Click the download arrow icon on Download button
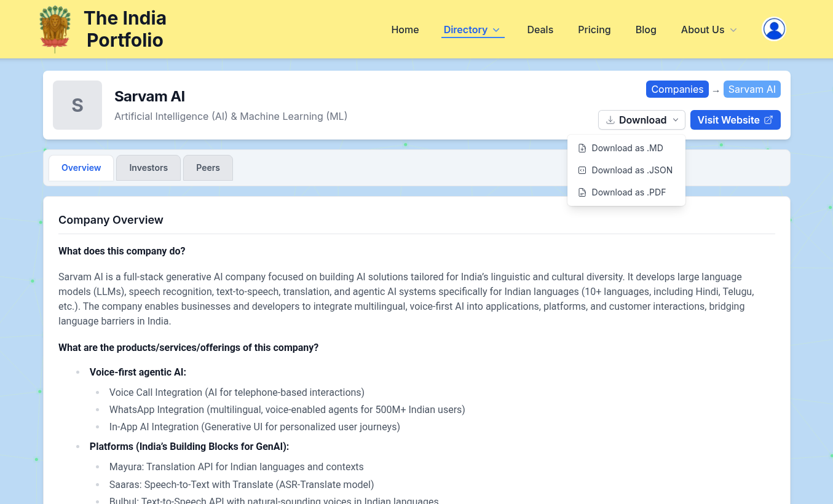Image resolution: width=833 pixels, height=504 pixels. [x=610, y=120]
